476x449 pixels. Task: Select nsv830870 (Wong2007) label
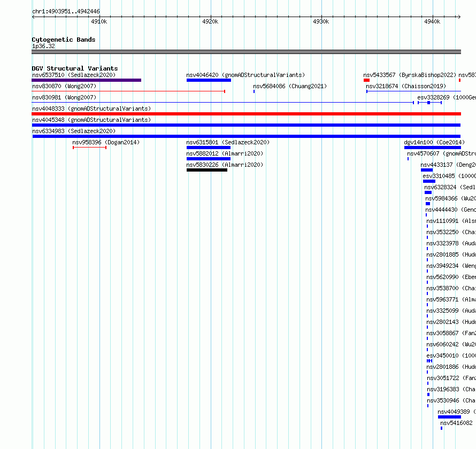64,86
